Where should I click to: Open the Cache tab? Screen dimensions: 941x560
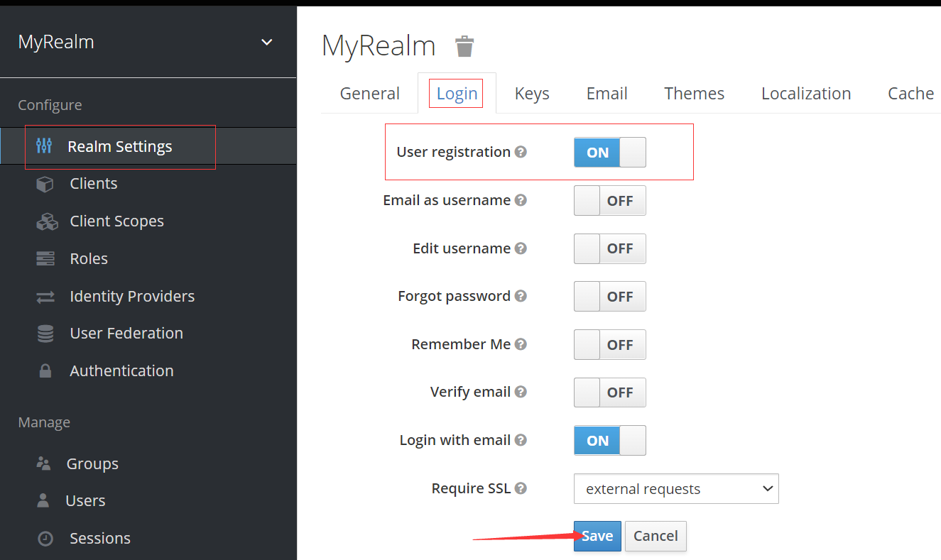tap(911, 94)
